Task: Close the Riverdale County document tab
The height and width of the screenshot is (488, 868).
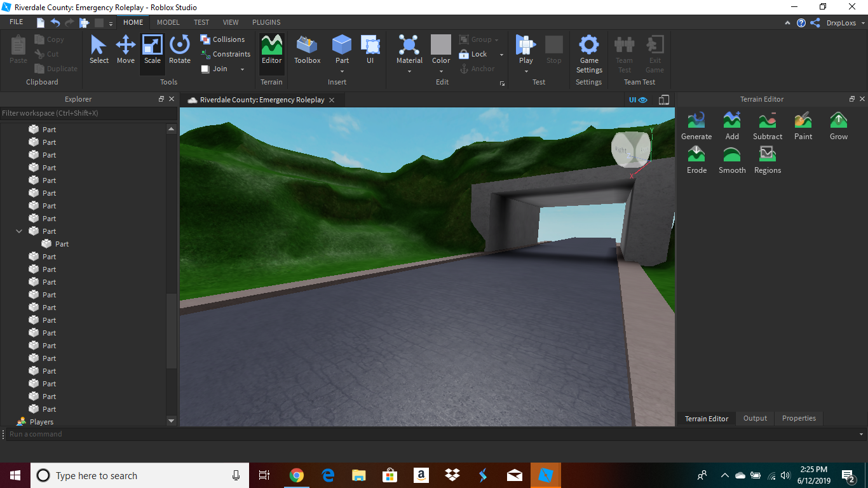Action: point(332,100)
